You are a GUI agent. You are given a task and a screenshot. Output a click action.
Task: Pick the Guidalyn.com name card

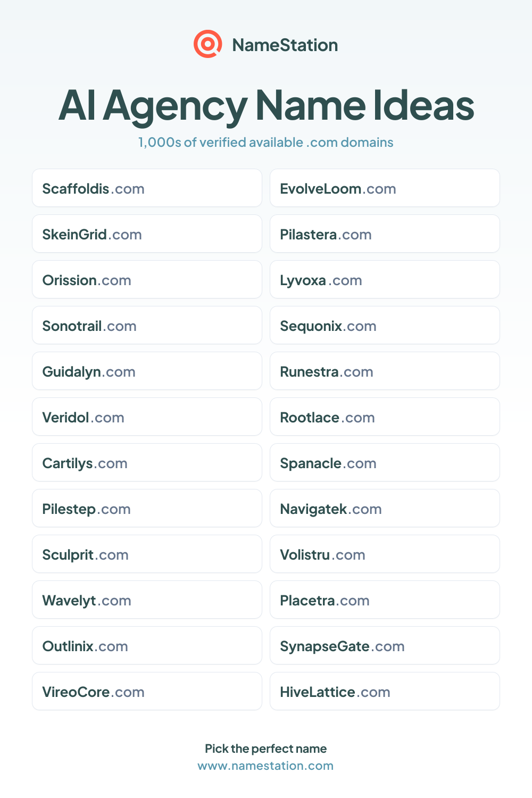pos(147,371)
